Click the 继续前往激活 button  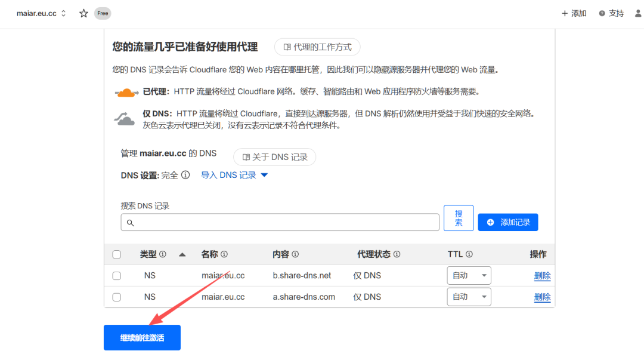[x=142, y=338]
